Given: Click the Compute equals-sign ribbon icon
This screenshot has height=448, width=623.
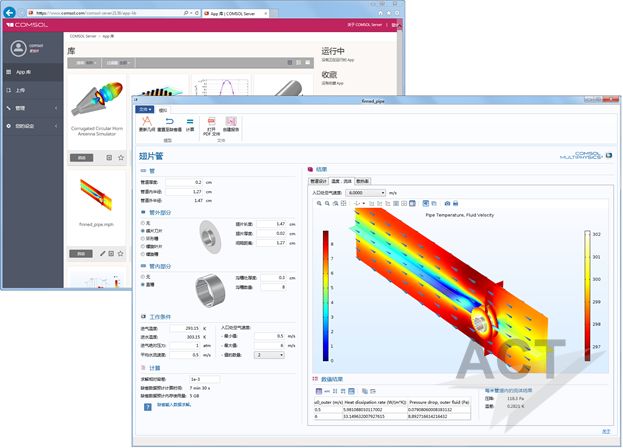Looking at the screenshot, I should 190,122.
